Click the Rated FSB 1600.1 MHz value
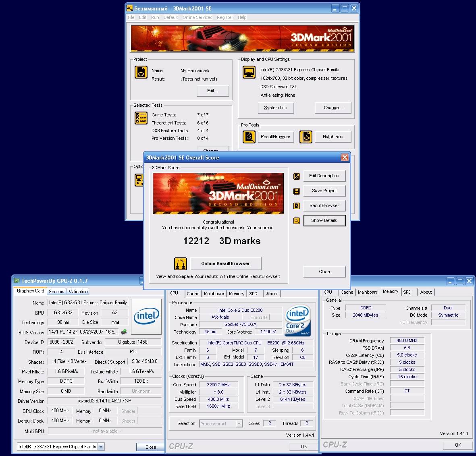The image size is (476, 456). point(218,406)
